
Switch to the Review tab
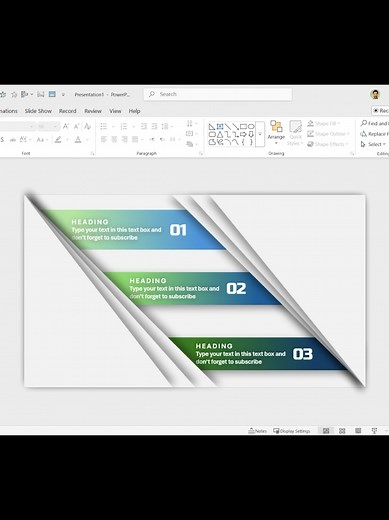tap(93, 111)
